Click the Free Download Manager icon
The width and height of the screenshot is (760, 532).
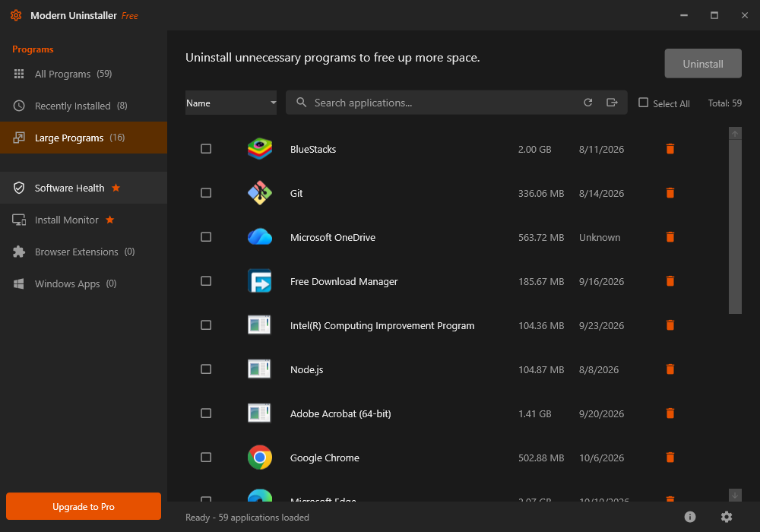click(x=260, y=281)
